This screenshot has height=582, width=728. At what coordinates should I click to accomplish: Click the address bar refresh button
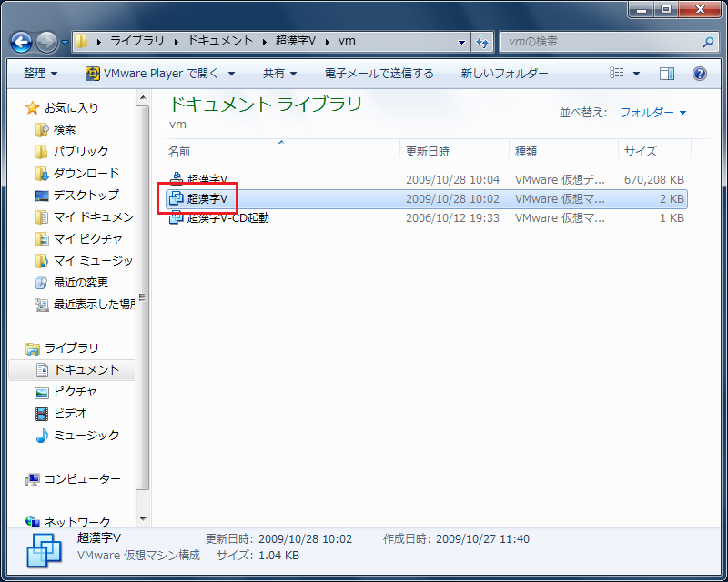[482, 42]
